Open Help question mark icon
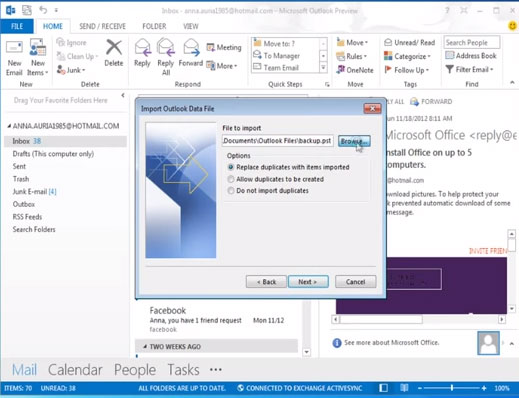This screenshot has width=519, height=398. coord(447,10)
